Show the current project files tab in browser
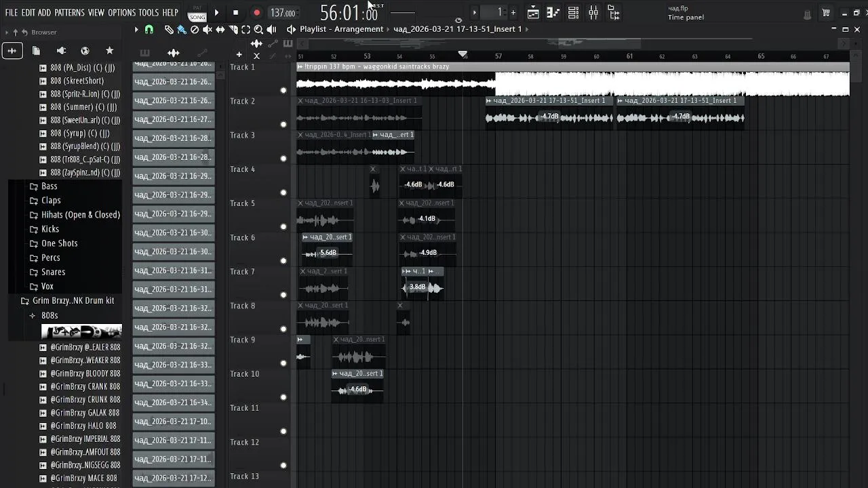 point(36,51)
